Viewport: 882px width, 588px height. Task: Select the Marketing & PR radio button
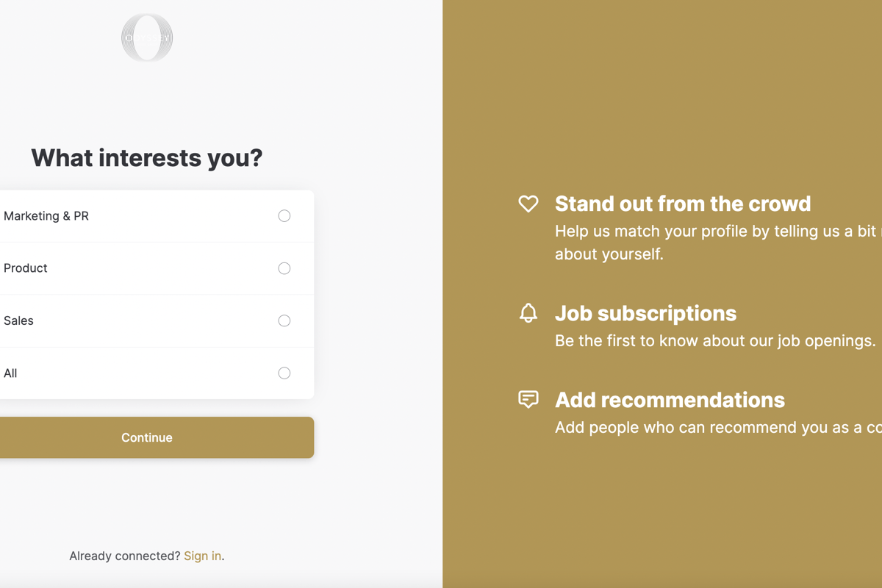point(284,216)
